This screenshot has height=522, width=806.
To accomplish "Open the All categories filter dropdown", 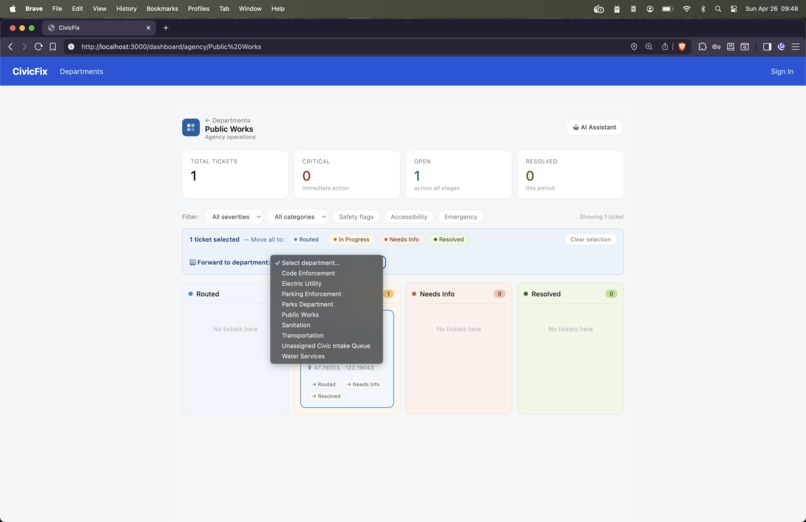I will pos(299,217).
